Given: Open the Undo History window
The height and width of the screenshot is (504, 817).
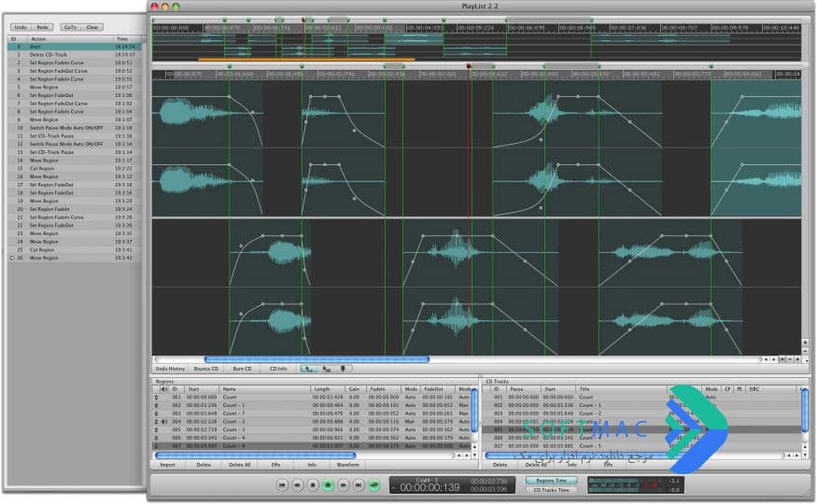Looking at the screenshot, I should [x=170, y=369].
